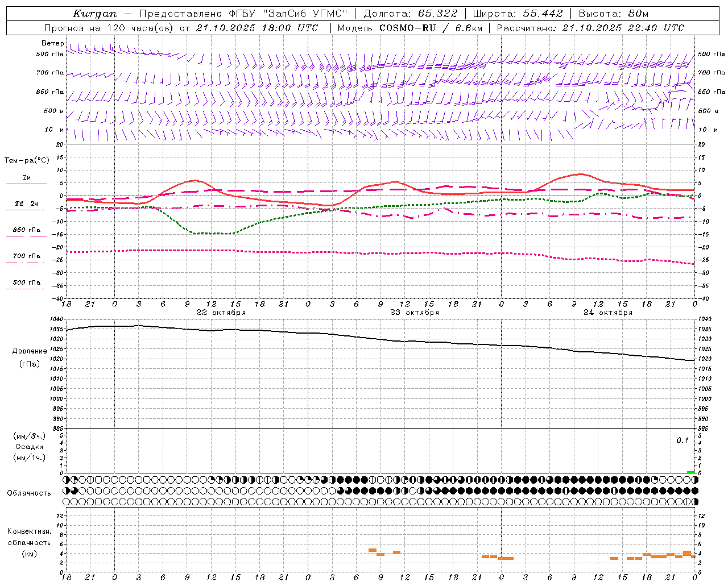The image size is (728, 582).
Task: Click the elevation label "Высота: 80м"
Action: (x=613, y=14)
